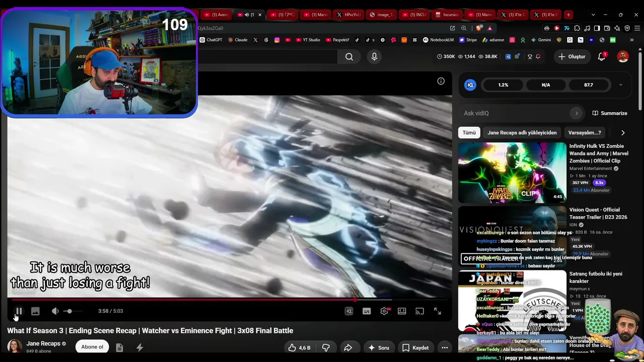Subscribe with the Abone ol button
The height and width of the screenshot is (362, 644).
pos(92,347)
